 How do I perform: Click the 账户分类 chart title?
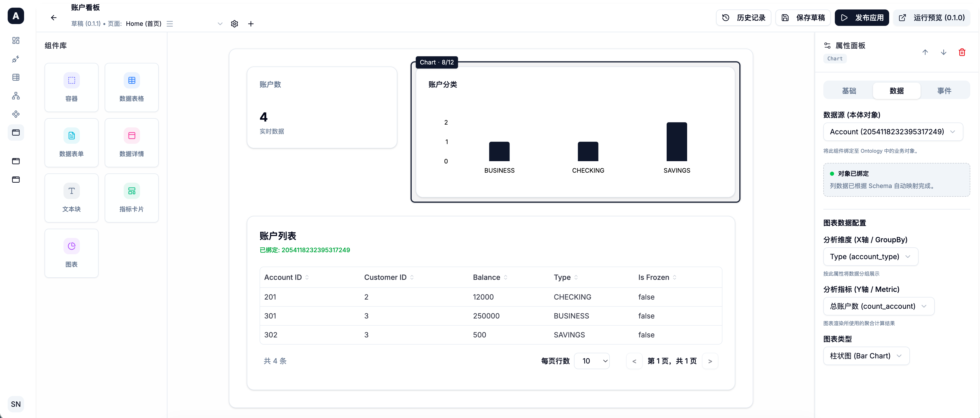point(443,84)
